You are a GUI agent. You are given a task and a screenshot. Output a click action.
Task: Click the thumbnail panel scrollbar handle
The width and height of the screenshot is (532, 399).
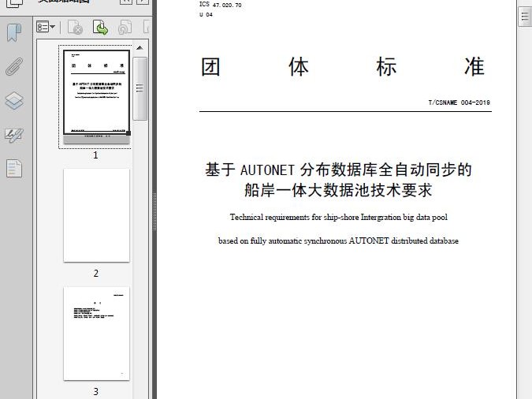(x=140, y=88)
